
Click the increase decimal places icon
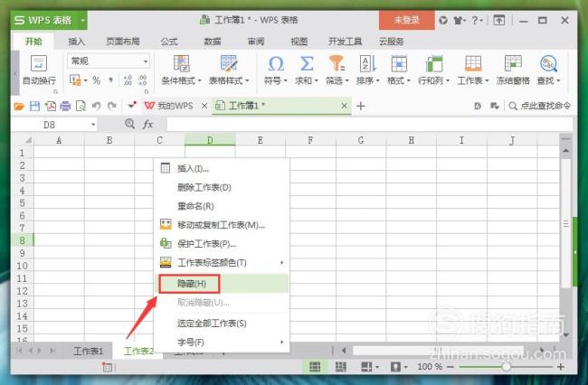click(x=128, y=80)
